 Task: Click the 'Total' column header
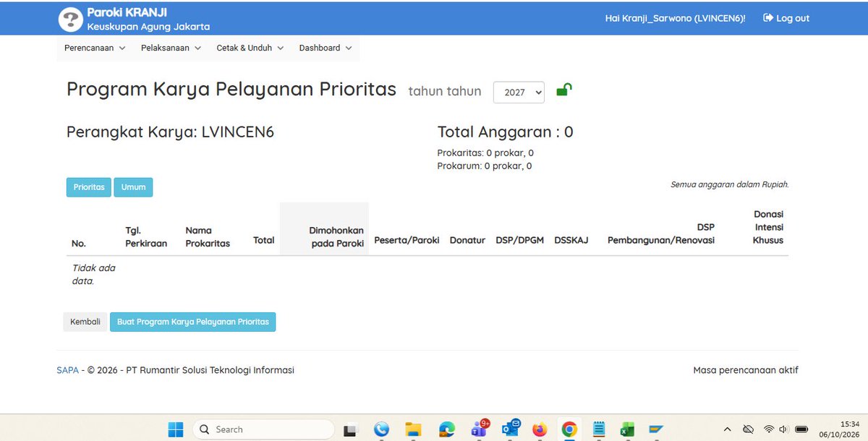[263, 240]
